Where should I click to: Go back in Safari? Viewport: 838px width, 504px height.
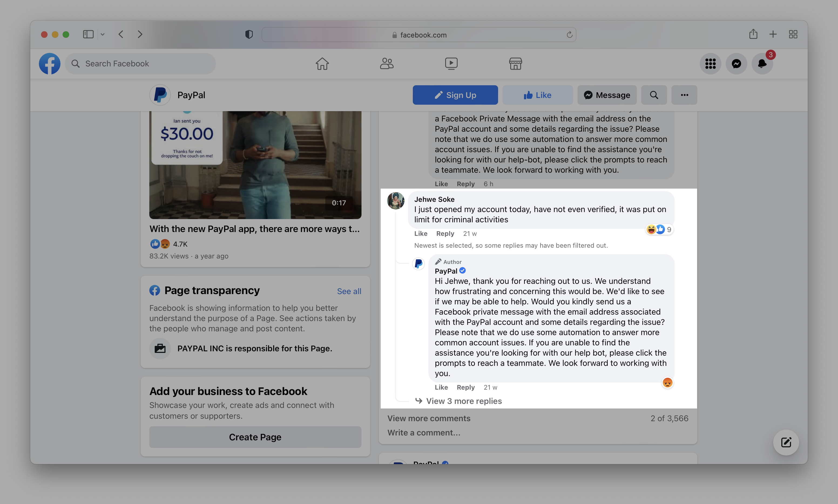[121, 34]
